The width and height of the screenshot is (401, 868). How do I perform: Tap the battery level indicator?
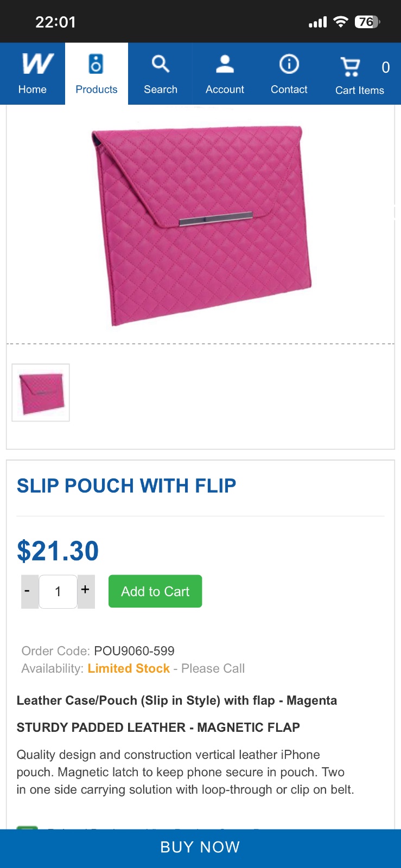(x=367, y=22)
